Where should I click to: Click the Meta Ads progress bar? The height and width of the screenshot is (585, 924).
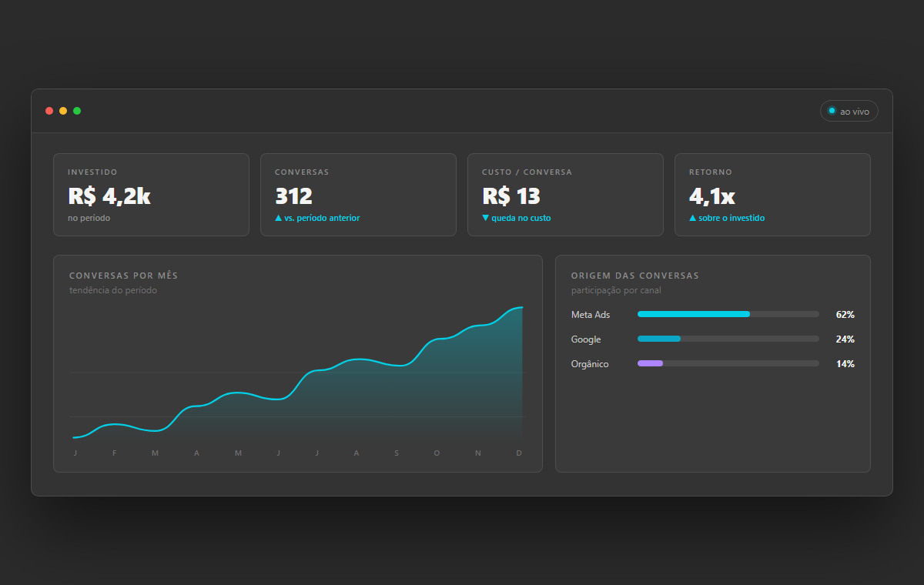[728, 314]
